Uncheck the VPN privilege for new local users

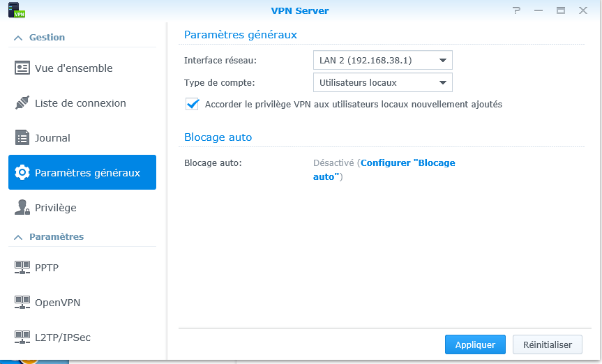[193, 104]
